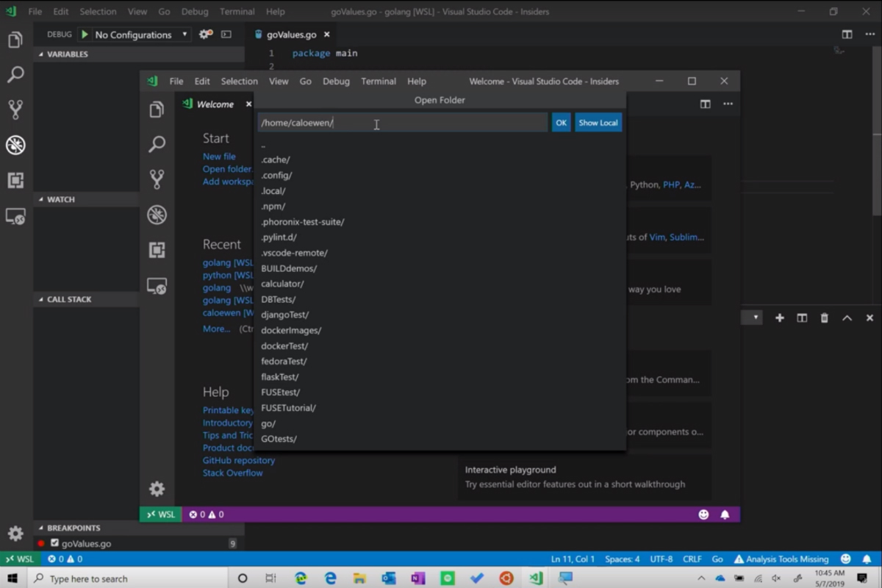Open Source Control in the golang [WSL] window

15,110
